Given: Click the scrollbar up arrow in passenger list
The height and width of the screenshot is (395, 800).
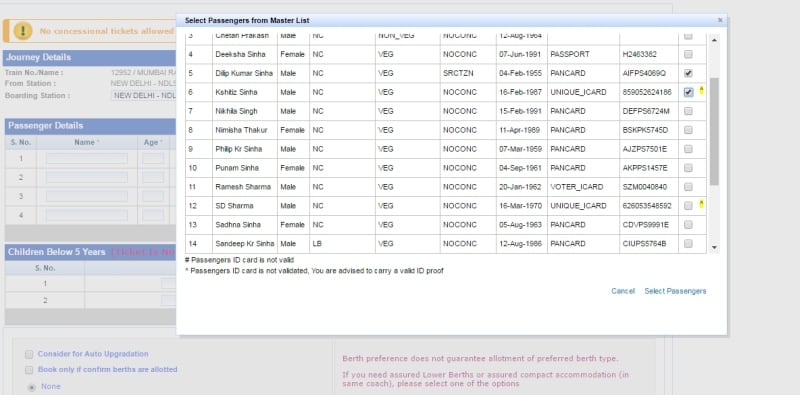Looking at the screenshot, I should (x=714, y=40).
